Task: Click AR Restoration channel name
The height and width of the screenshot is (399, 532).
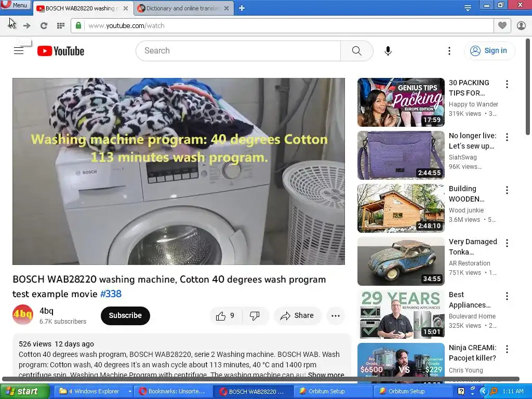Action: click(469, 263)
